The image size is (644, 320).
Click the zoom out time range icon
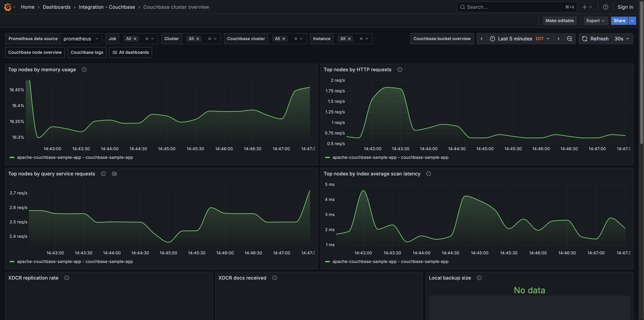coord(569,39)
